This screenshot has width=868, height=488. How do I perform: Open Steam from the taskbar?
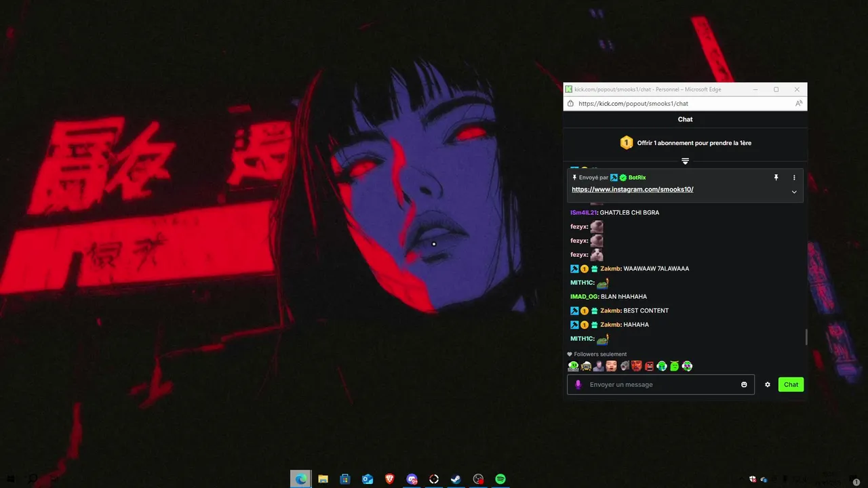tap(456, 479)
